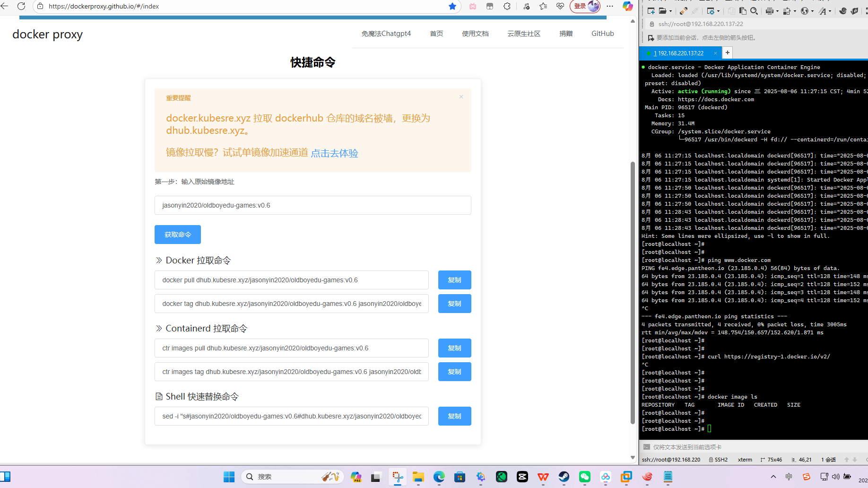The image size is (868, 488).
Task: Click the add-session arrow icon in Xshell
Action: [x=651, y=38]
